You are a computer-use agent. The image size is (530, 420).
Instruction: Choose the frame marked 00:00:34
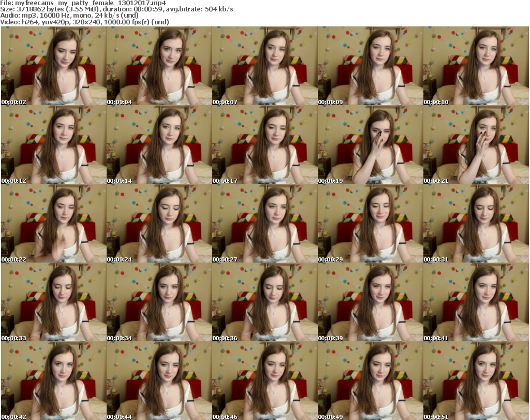pos(159,302)
